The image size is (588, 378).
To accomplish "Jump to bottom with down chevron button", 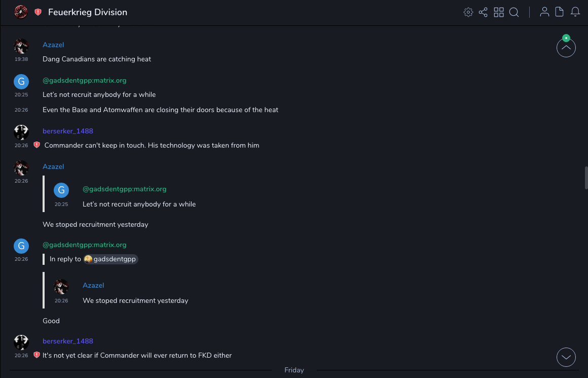I will (566, 357).
